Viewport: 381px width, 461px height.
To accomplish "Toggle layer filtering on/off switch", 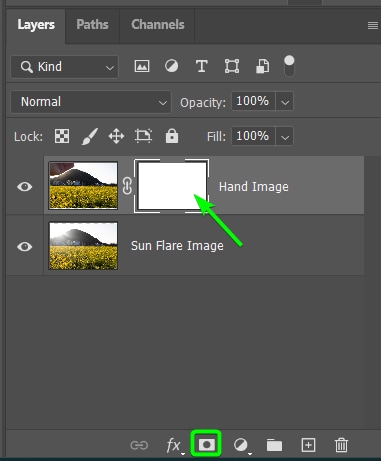I will 289,66.
